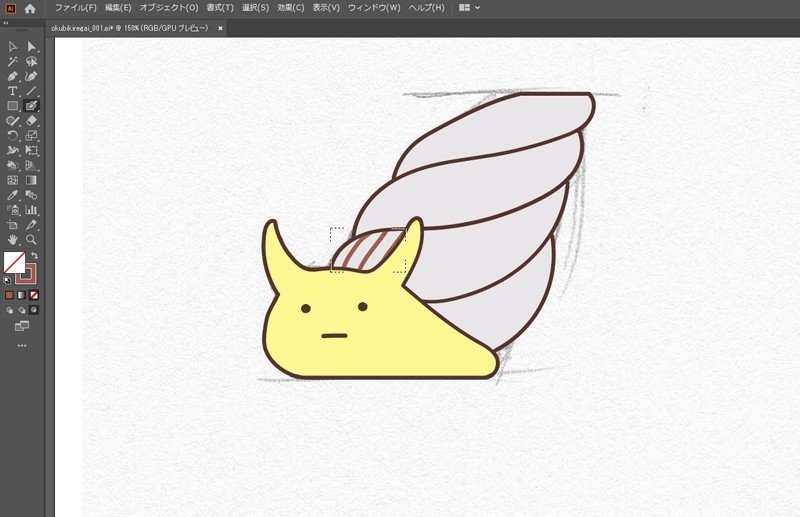Select the Mesh tool

[13, 180]
